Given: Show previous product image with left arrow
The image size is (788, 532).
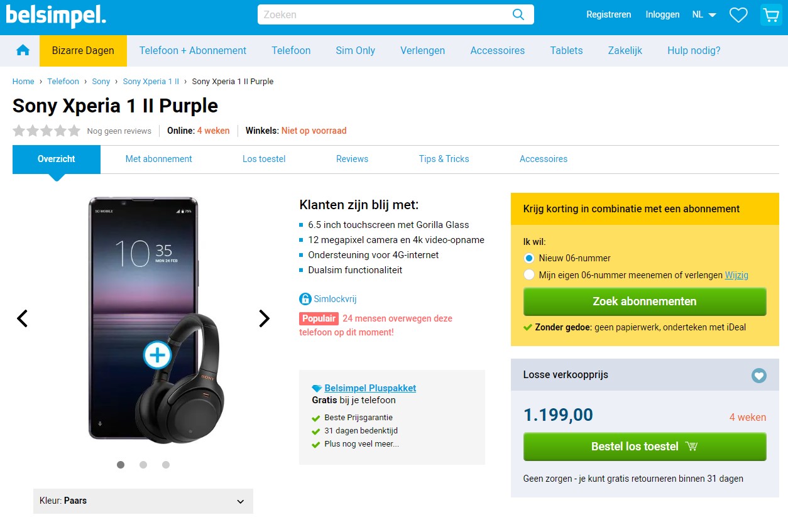Looking at the screenshot, I should coord(22,318).
